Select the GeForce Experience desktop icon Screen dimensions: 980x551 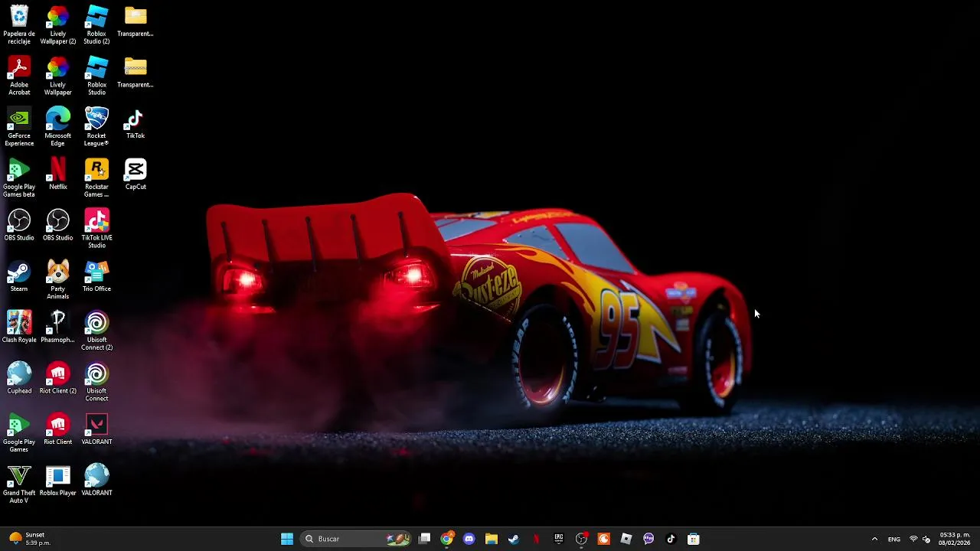pos(19,127)
